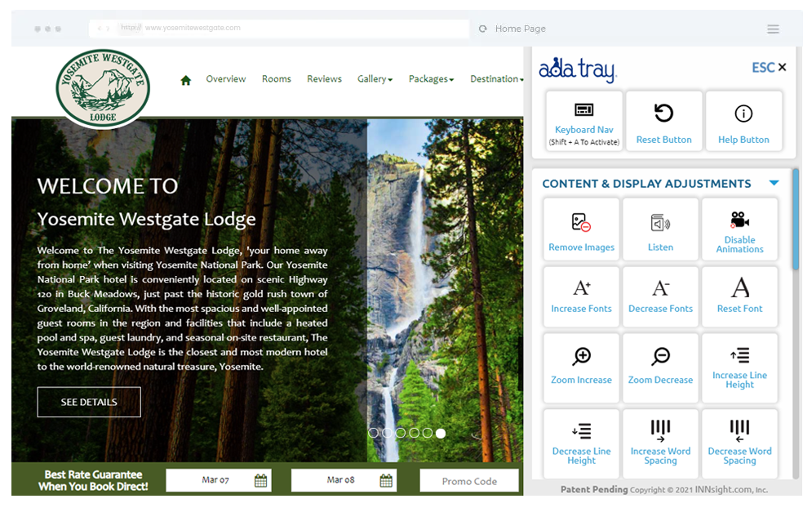Viewport: 812px width, 521px height.
Task: Click the SEE DETAILS button
Action: [x=89, y=402]
